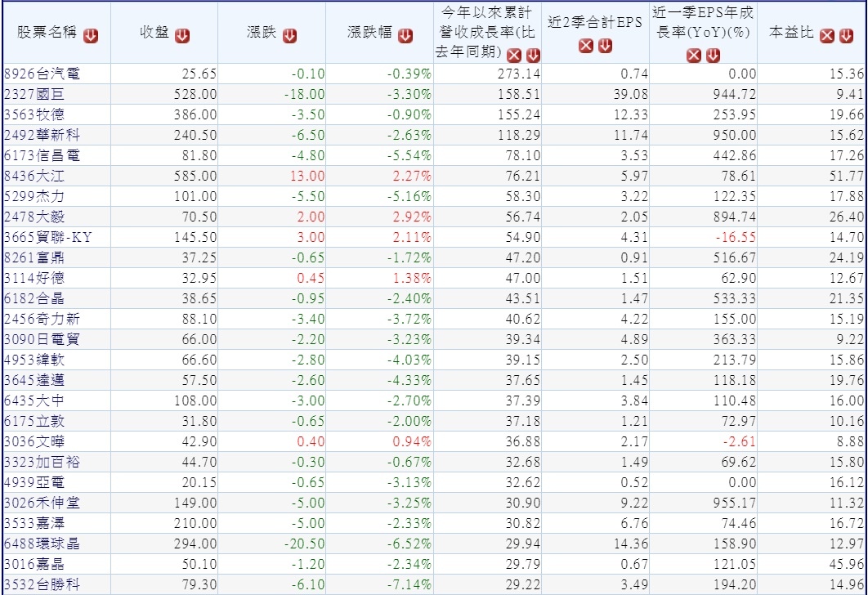Sort by 近一季EPS年成長率 using its arrow icon
This screenshot has width=868, height=595.
[713, 56]
